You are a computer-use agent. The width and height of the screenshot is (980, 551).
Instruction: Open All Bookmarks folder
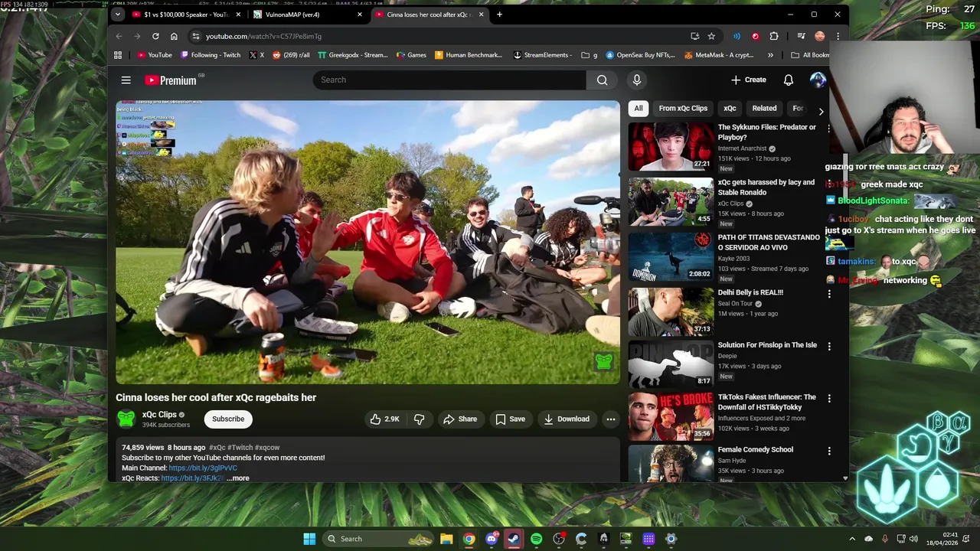pyautogui.click(x=810, y=55)
